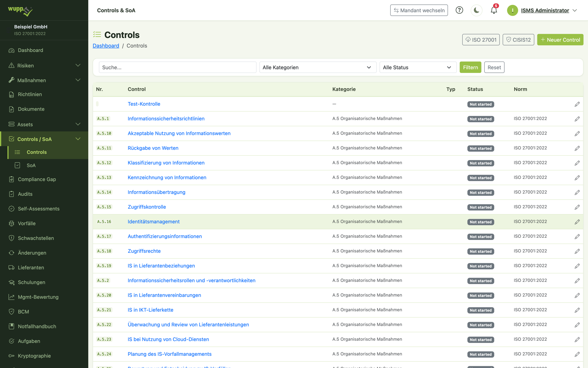This screenshot has height=368, width=588.
Task: Open the Alle Status dropdown
Action: (x=418, y=67)
